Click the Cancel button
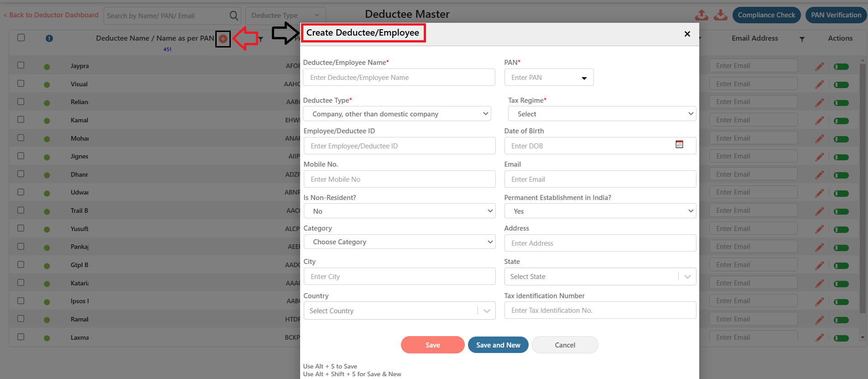The image size is (868, 379). coord(565,345)
